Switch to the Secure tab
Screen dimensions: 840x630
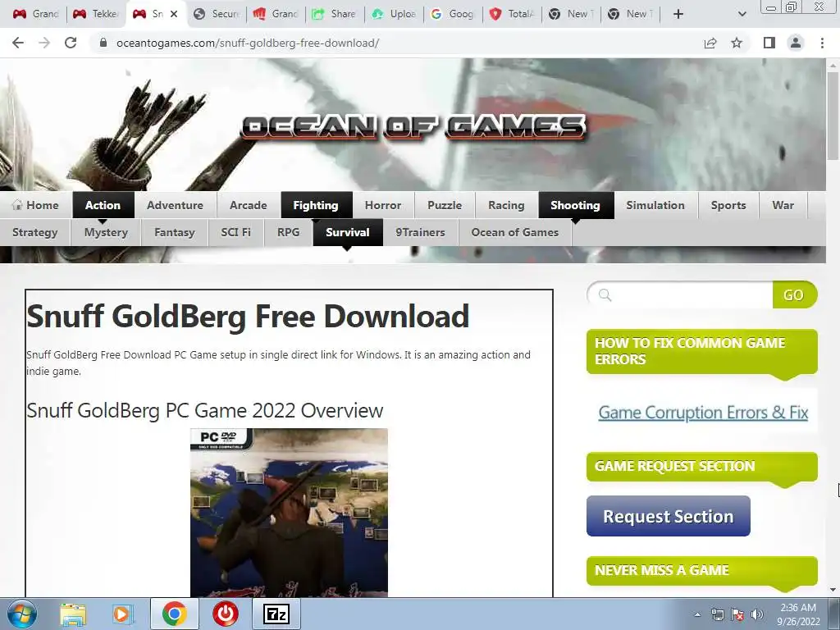pos(217,15)
